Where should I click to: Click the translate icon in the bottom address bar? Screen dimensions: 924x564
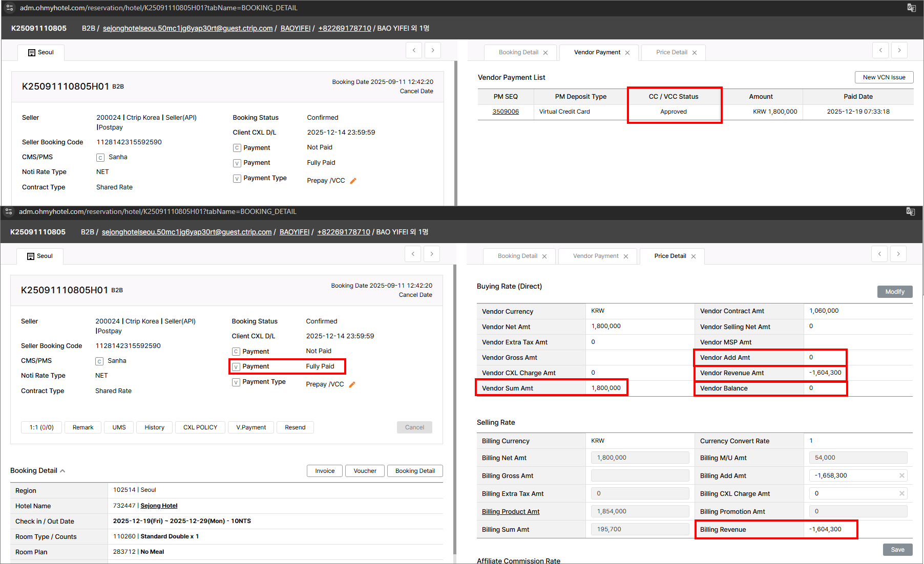tap(910, 212)
